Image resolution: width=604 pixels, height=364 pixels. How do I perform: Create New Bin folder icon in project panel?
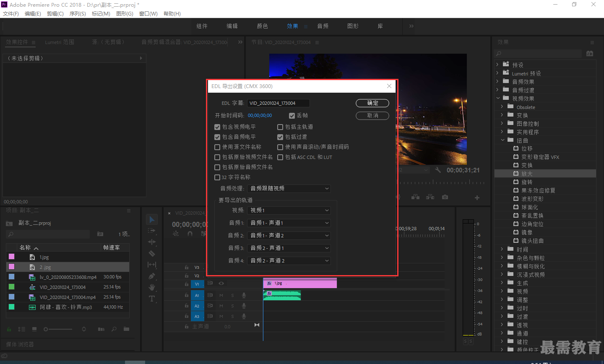tap(126, 329)
